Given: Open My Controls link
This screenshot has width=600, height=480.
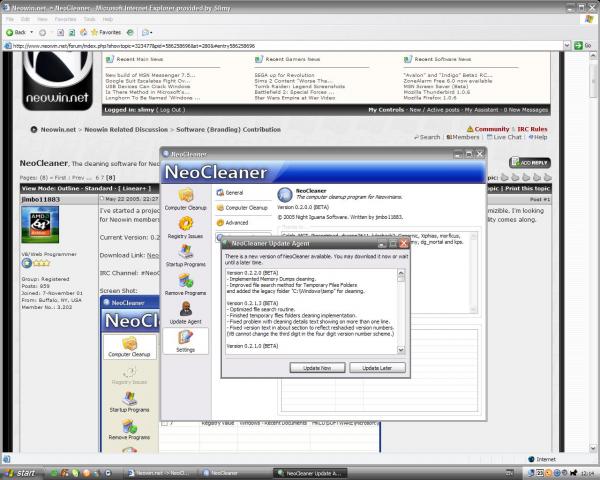Looking at the screenshot, I should 386,110.
